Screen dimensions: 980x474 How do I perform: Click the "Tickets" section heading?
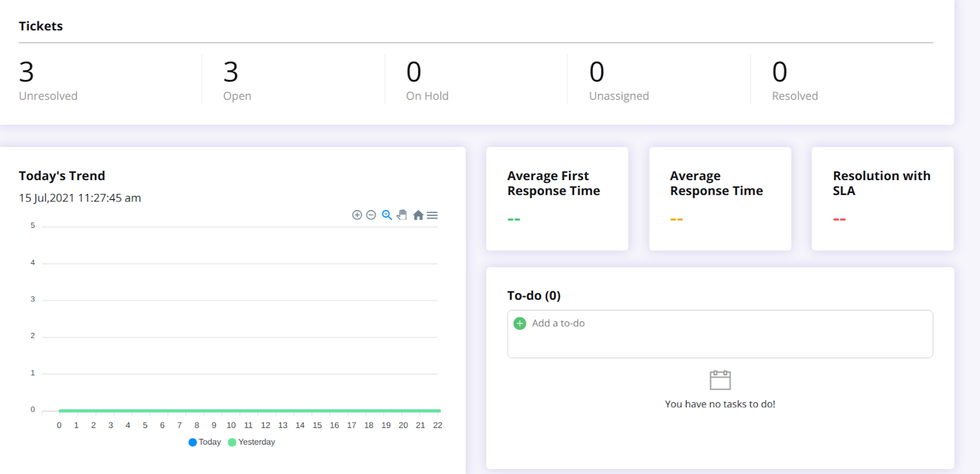40,26
